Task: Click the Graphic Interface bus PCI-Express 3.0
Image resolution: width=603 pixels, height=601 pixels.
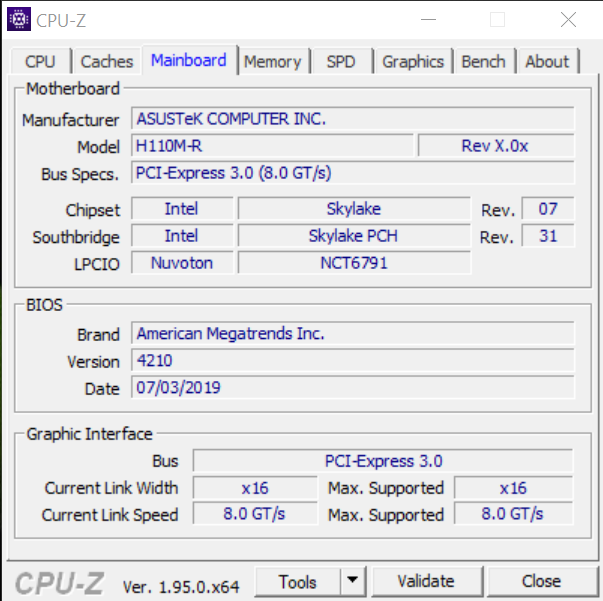Action: [x=383, y=461]
